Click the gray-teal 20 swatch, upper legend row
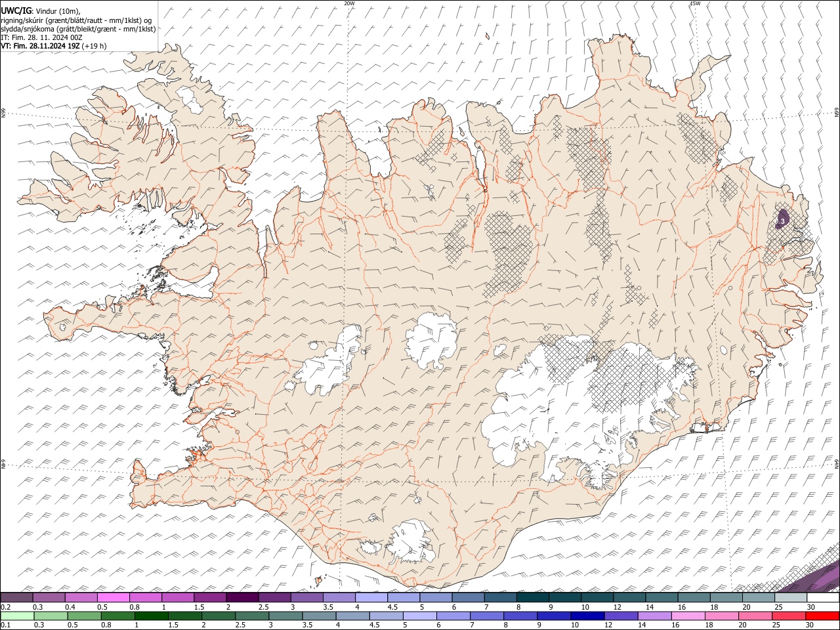This screenshot has height=630, width=840. tap(759, 598)
